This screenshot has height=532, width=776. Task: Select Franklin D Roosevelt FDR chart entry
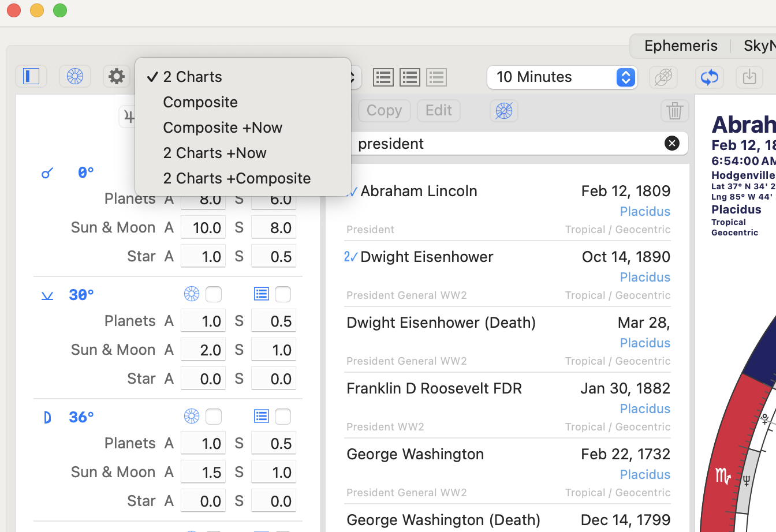434,389
